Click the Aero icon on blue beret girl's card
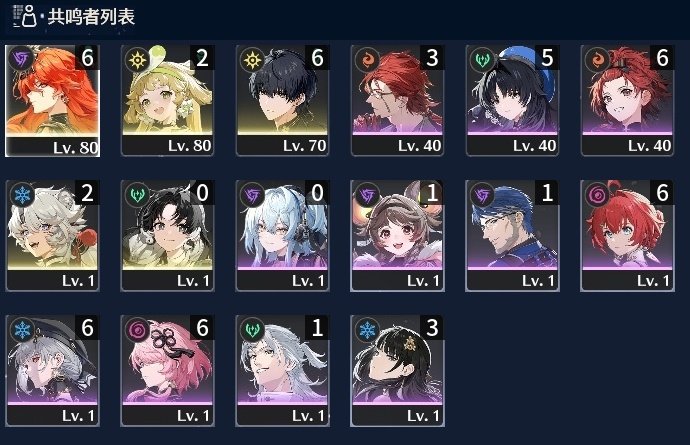The height and width of the screenshot is (445, 690). point(482,59)
